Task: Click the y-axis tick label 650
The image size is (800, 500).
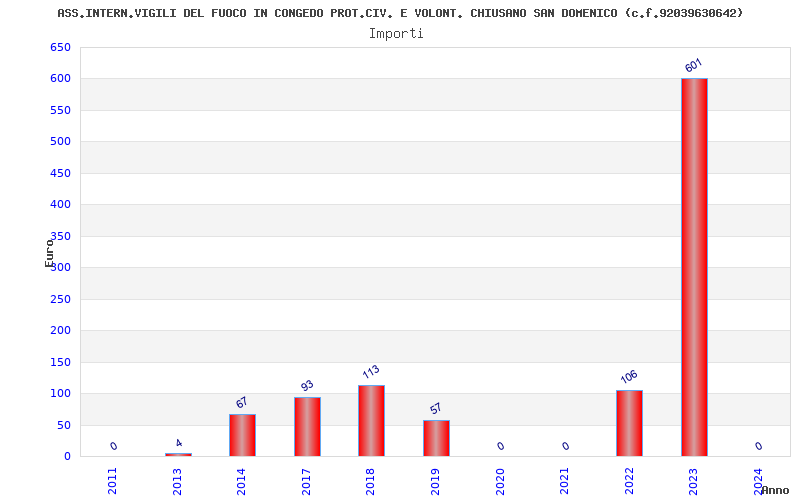Action: tap(60, 47)
